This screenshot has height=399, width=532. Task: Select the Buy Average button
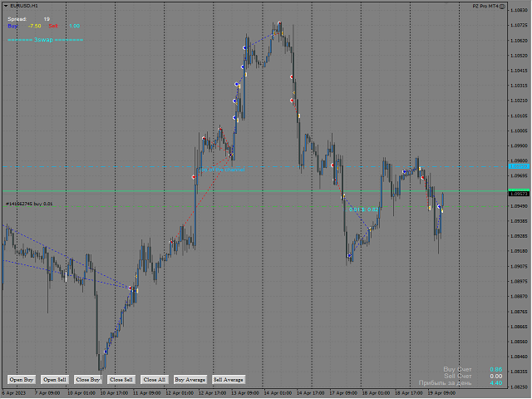pyautogui.click(x=190, y=380)
